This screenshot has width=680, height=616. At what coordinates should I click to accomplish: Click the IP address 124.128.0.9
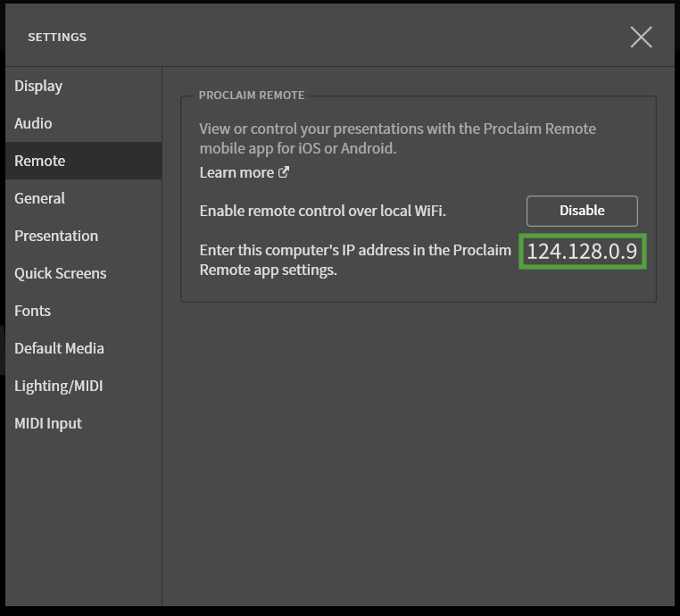582,251
